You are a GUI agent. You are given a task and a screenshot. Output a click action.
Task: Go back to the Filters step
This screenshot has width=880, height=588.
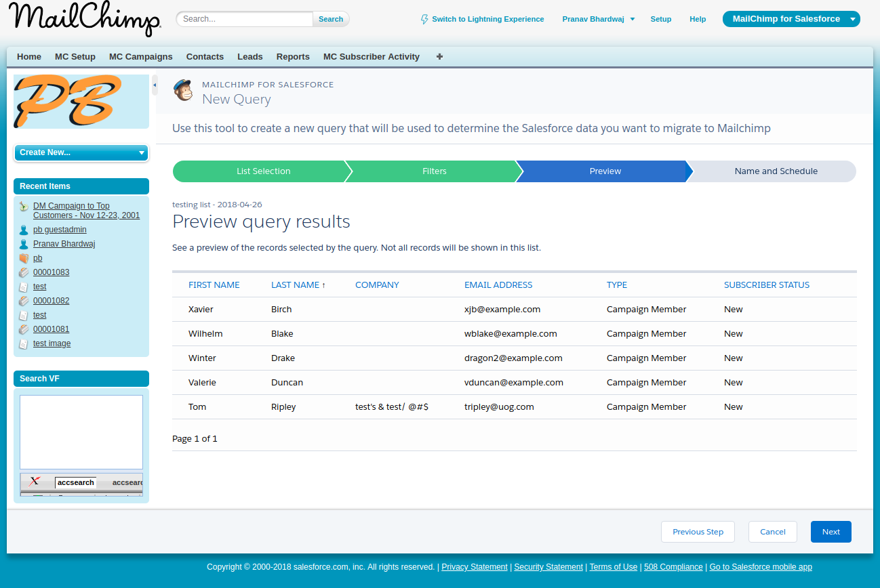[x=434, y=171]
